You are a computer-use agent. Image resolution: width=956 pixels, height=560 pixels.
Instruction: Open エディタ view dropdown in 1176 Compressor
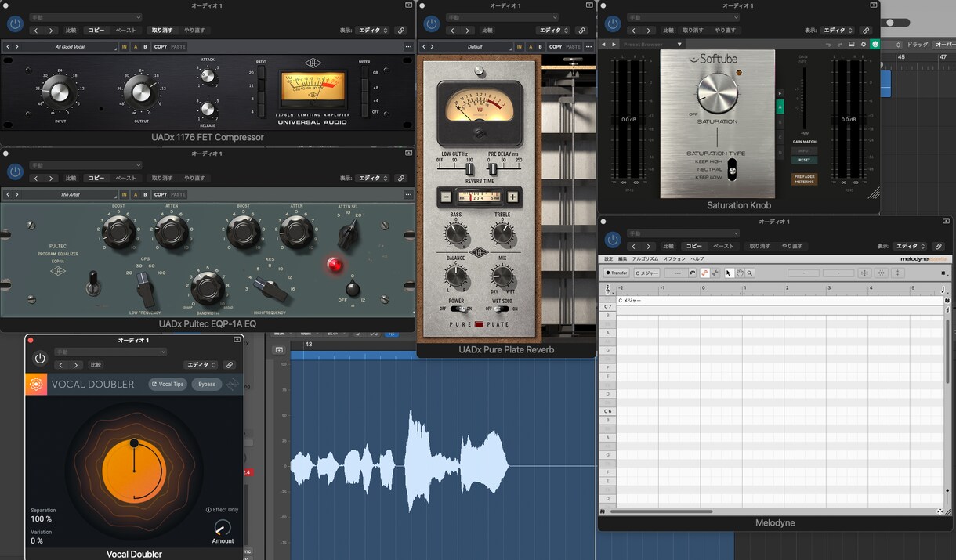coord(371,31)
